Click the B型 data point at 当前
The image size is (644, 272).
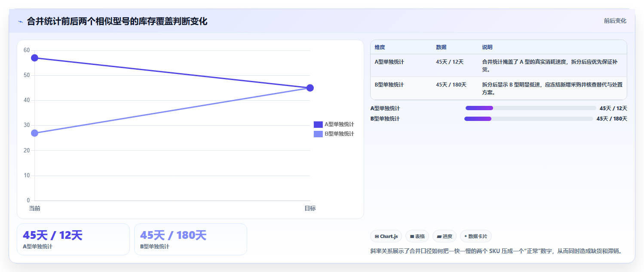point(35,133)
